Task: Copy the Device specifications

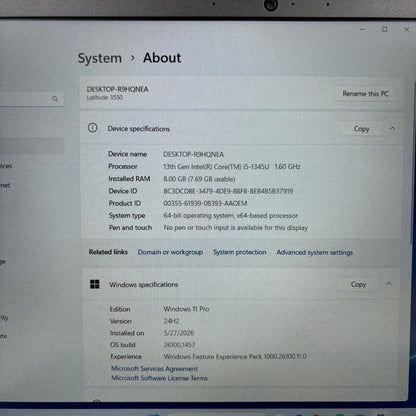Action: [x=361, y=129]
